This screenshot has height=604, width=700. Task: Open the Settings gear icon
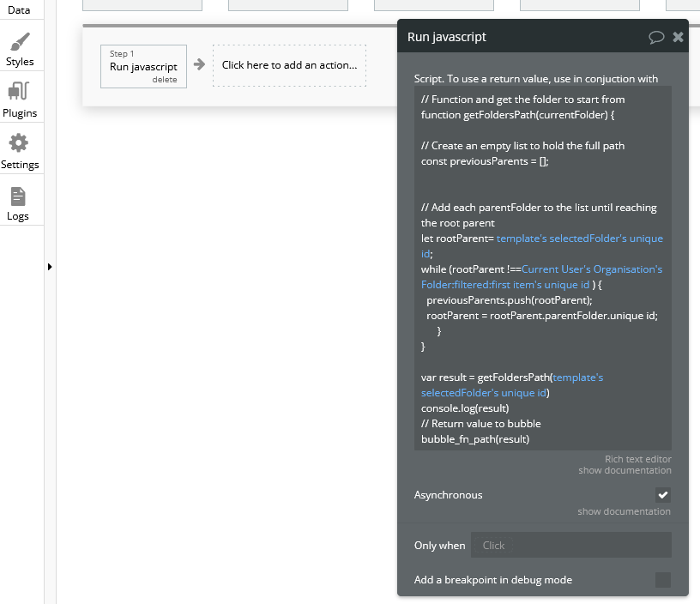(x=19, y=143)
